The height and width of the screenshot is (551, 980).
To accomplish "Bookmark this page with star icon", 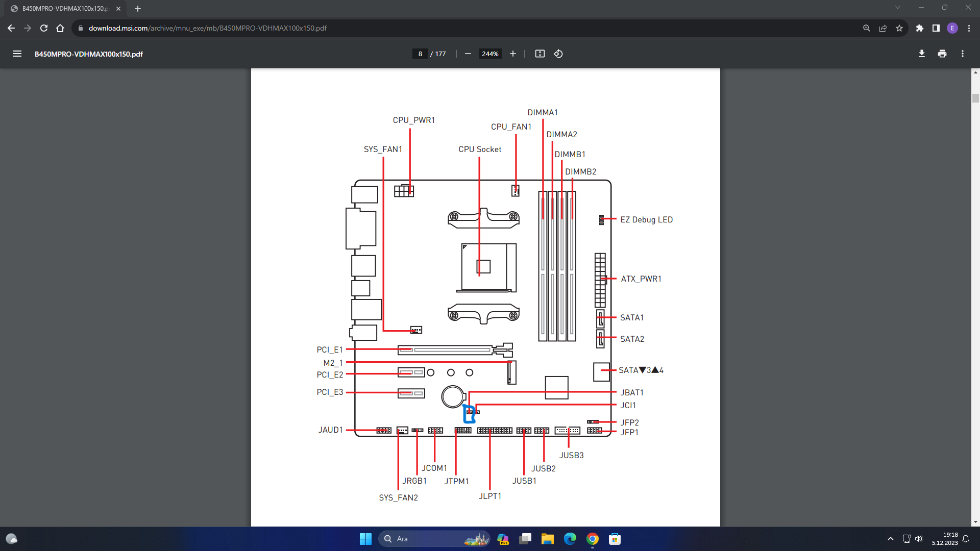I will [x=899, y=28].
